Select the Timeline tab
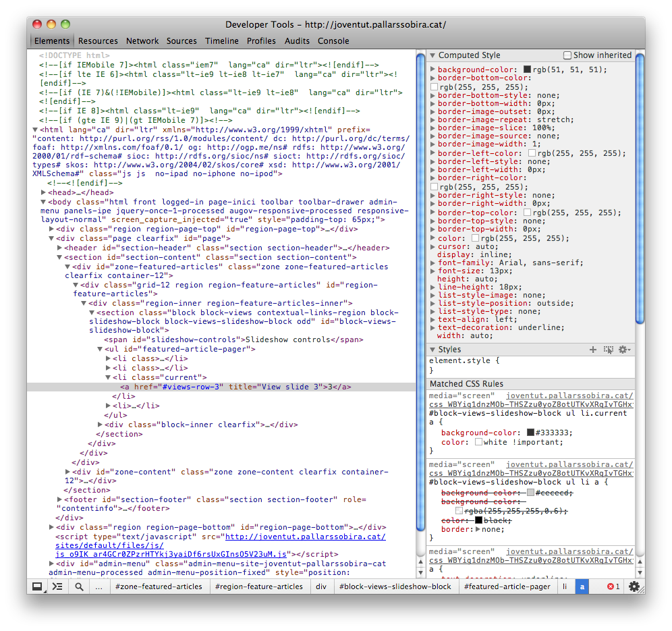The height and width of the screenshot is (631, 672). 221,40
